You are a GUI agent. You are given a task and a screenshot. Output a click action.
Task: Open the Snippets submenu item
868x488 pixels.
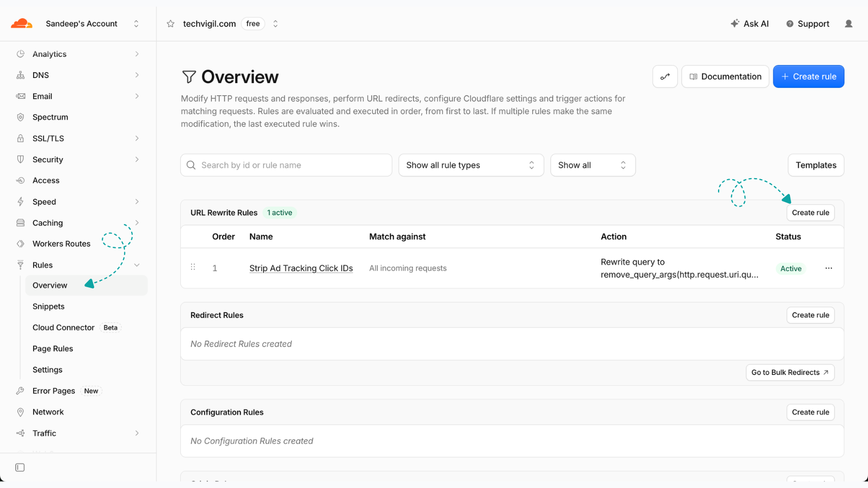click(x=49, y=307)
